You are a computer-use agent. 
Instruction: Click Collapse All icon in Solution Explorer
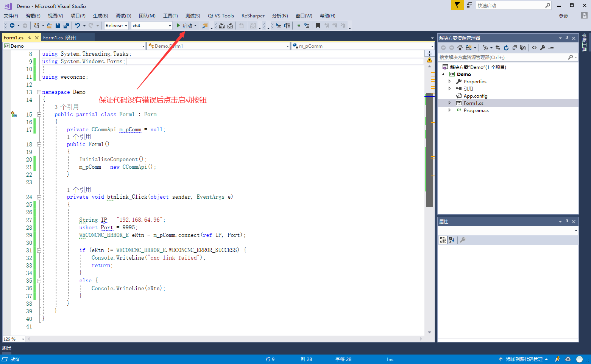pyautogui.click(x=515, y=48)
